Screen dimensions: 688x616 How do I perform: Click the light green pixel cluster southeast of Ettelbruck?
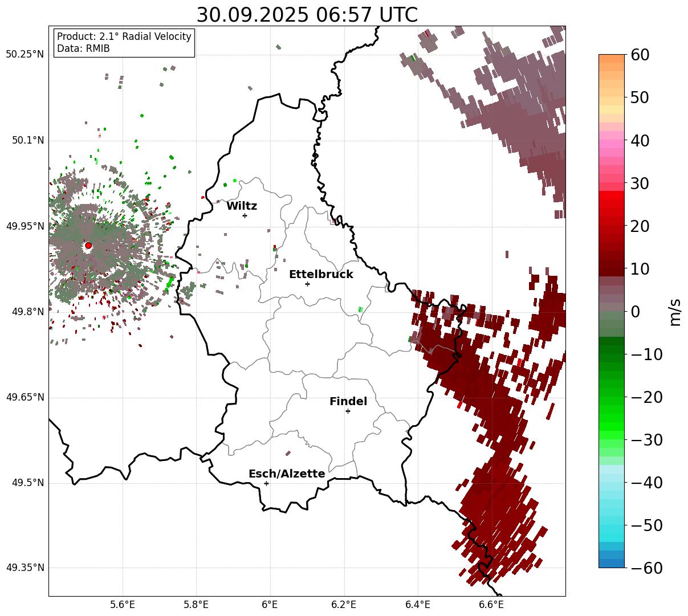(360, 309)
